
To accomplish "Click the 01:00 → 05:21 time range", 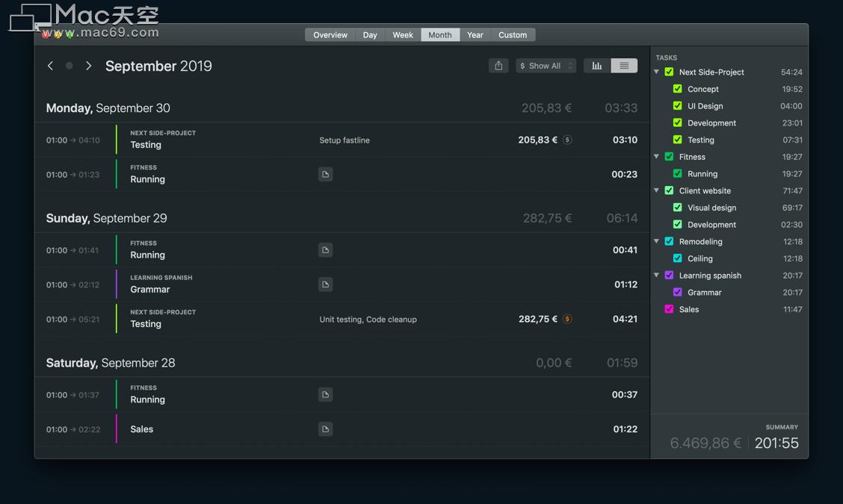I will pyautogui.click(x=73, y=320).
